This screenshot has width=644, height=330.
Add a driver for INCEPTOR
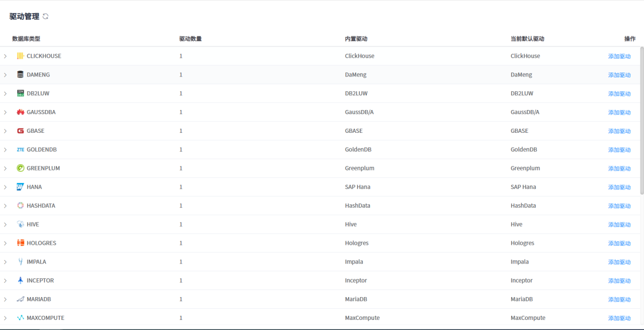tap(619, 281)
